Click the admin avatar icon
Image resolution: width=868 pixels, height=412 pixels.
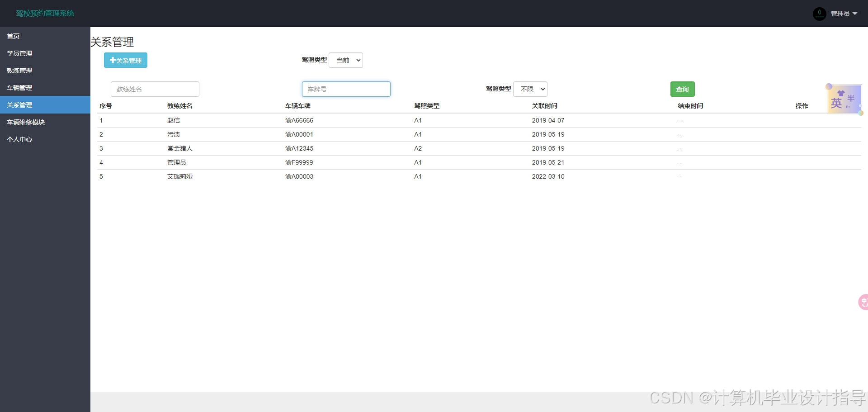[x=819, y=14]
